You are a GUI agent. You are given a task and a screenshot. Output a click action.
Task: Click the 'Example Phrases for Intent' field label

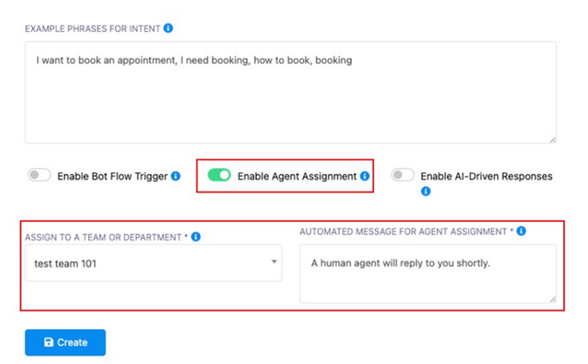[x=92, y=29]
